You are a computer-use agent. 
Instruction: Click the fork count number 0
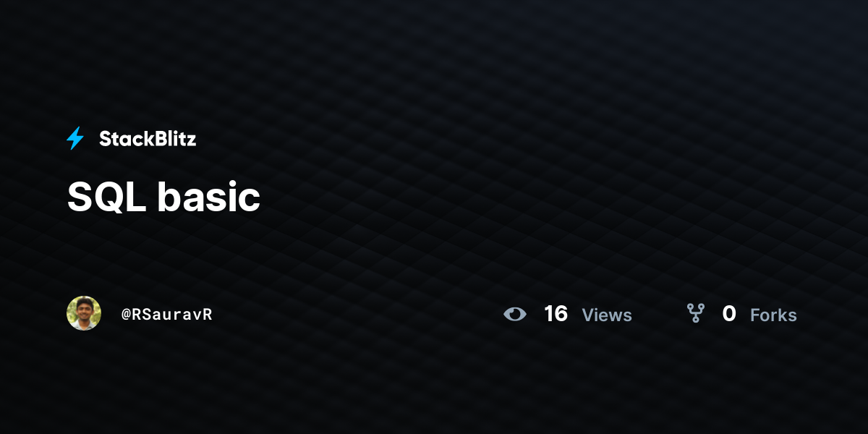click(729, 314)
